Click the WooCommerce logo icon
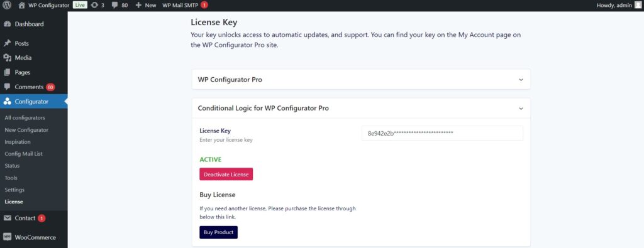The image size is (644, 248). coord(7,237)
